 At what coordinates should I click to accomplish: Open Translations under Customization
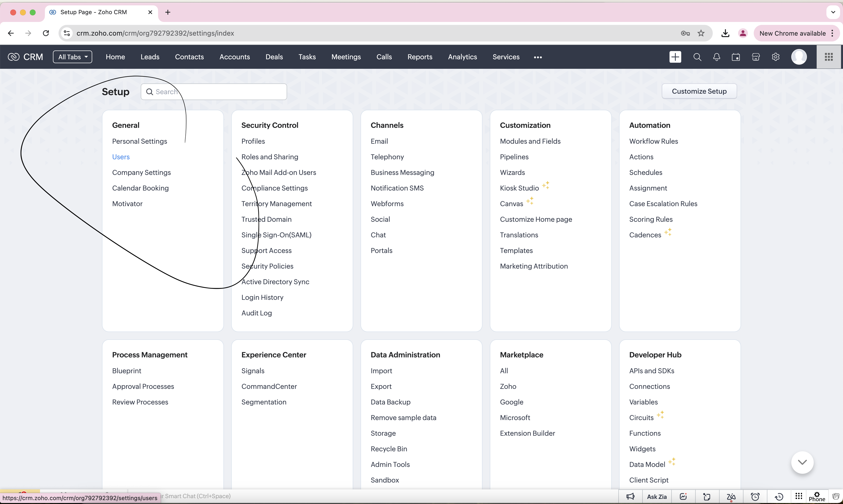pyautogui.click(x=519, y=235)
